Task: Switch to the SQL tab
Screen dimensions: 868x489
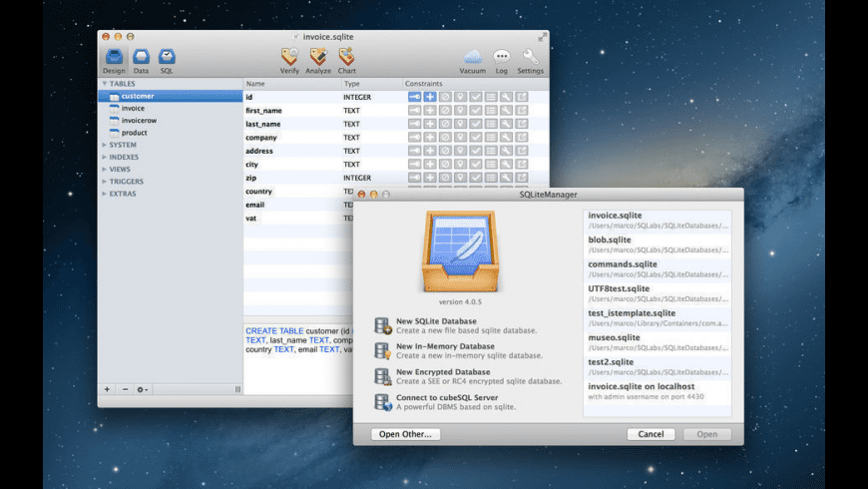Action: coord(167,58)
